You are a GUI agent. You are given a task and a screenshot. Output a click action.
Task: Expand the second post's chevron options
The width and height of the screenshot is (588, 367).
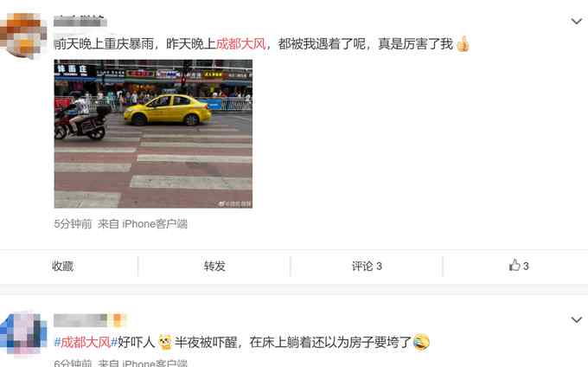pyautogui.click(x=576, y=319)
